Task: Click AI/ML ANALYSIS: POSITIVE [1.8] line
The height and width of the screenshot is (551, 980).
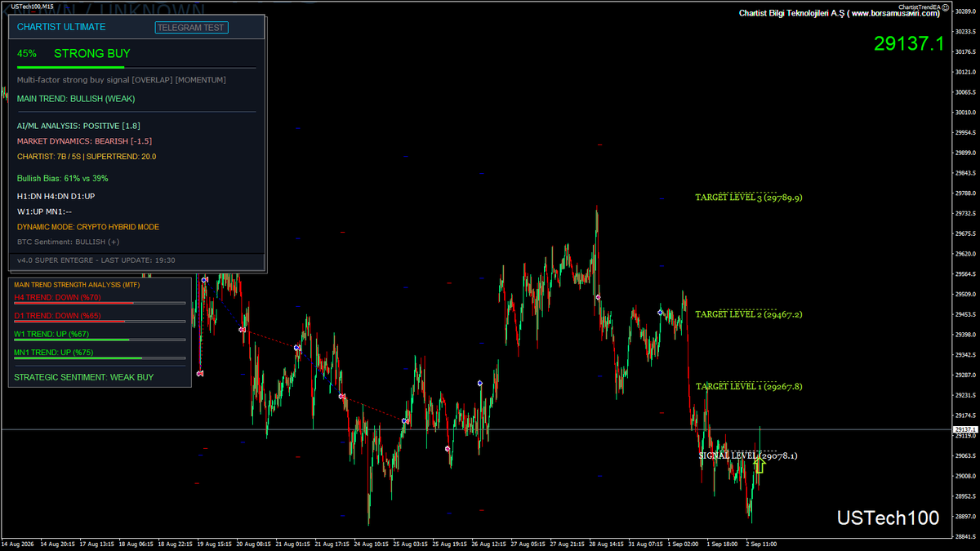Action: point(78,127)
